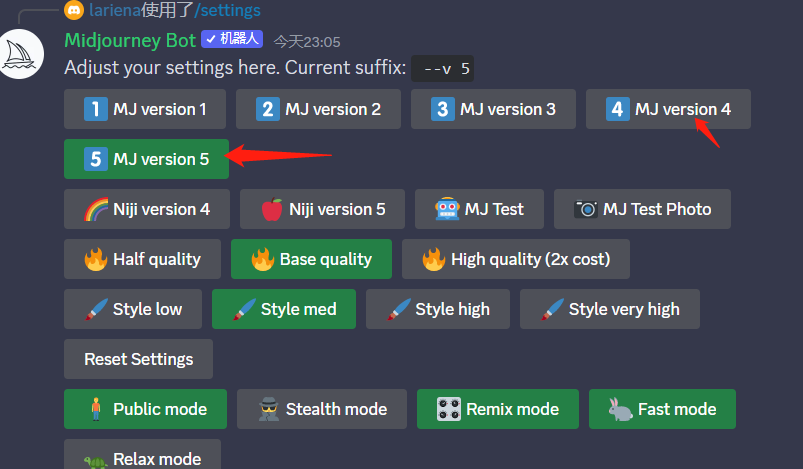Image resolution: width=803 pixels, height=469 pixels.
Task: Set Style low with paintbrush icon
Action: [133, 309]
